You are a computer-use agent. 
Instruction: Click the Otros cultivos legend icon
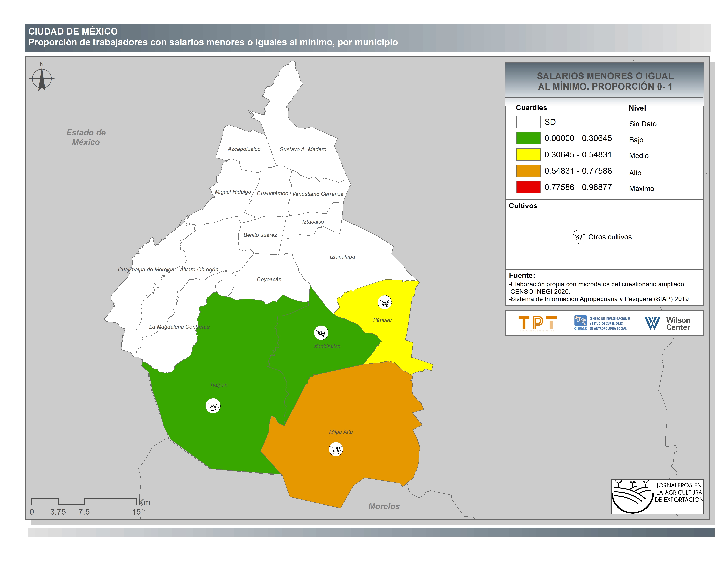[x=578, y=237]
